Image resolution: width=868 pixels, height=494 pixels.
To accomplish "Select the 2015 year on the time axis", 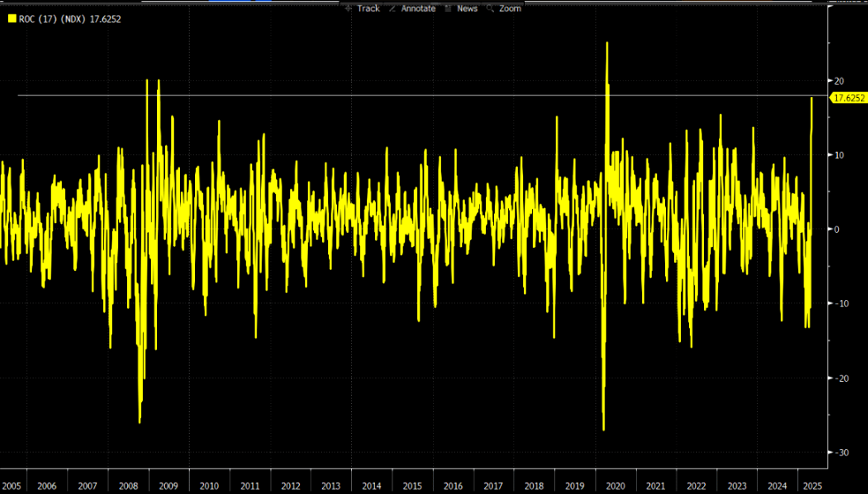I will pos(412,486).
